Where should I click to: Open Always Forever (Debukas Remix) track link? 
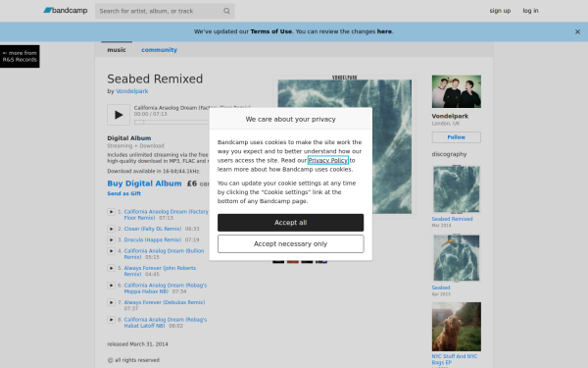pos(165,302)
